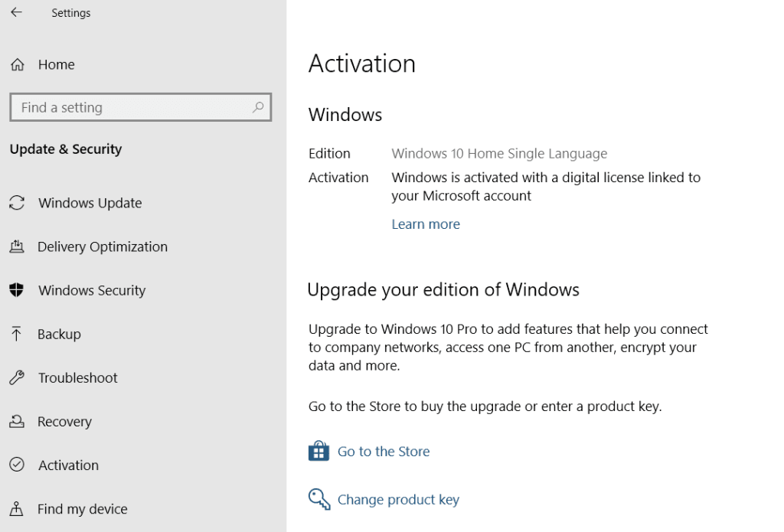Click the Windows Update refresh icon
The height and width of the screenshot is (532, 784).
(17, 203)
